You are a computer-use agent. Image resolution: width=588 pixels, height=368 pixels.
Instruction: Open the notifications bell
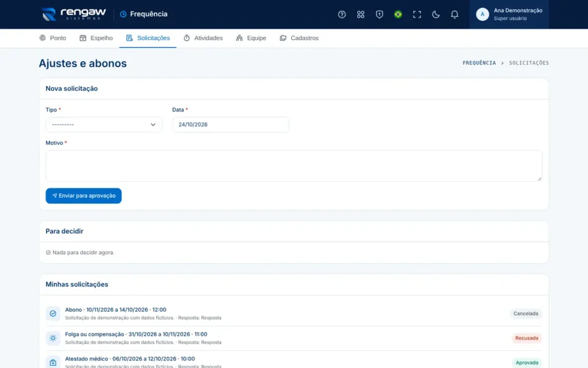tap(454, 14)
